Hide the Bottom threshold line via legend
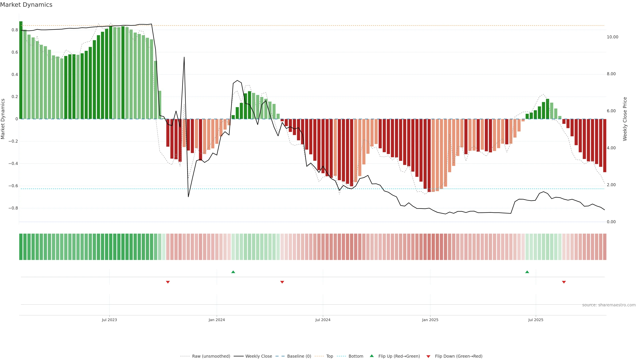Screen dimensions: 644x362 (x=356, y=356)
